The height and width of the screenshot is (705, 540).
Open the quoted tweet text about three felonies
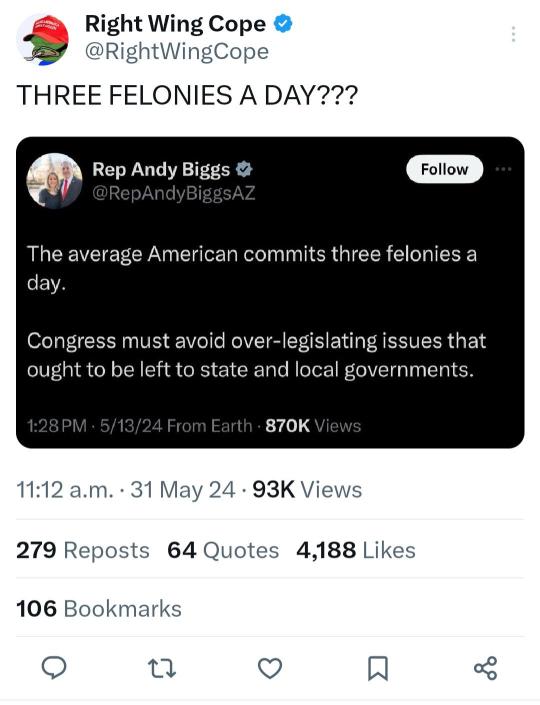pyautogui.click(x=256, y=311)
